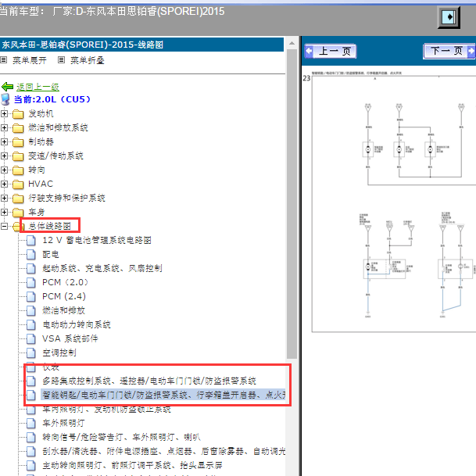Click document icon beside PCM (2.0)
Screen dimensions: 476x476
31,283
